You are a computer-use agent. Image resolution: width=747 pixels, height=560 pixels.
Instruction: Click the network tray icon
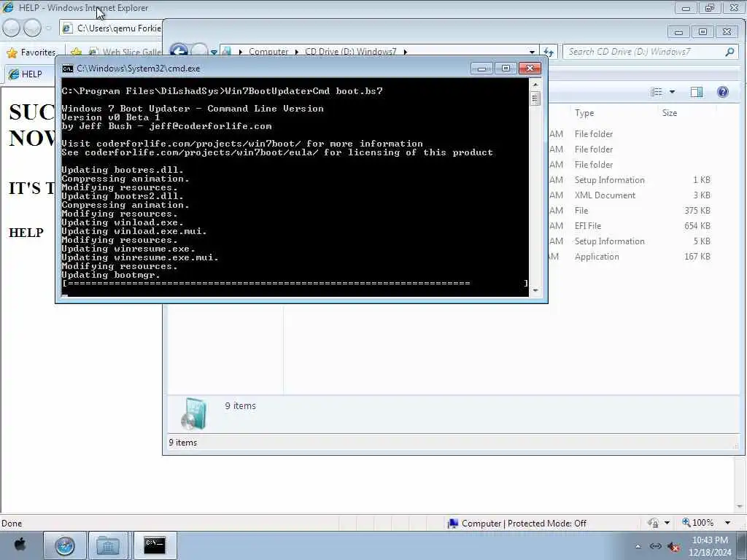tap(656, 546)
